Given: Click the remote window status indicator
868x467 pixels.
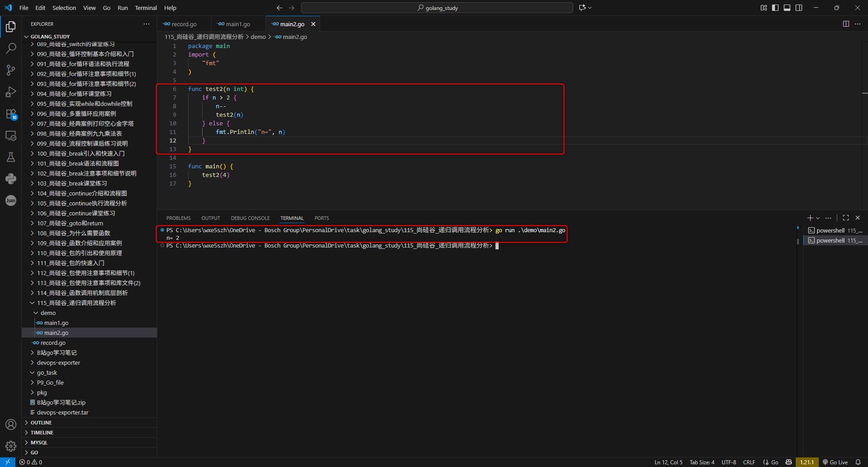Looking at the screenshot, I should [x=8, y=462].
